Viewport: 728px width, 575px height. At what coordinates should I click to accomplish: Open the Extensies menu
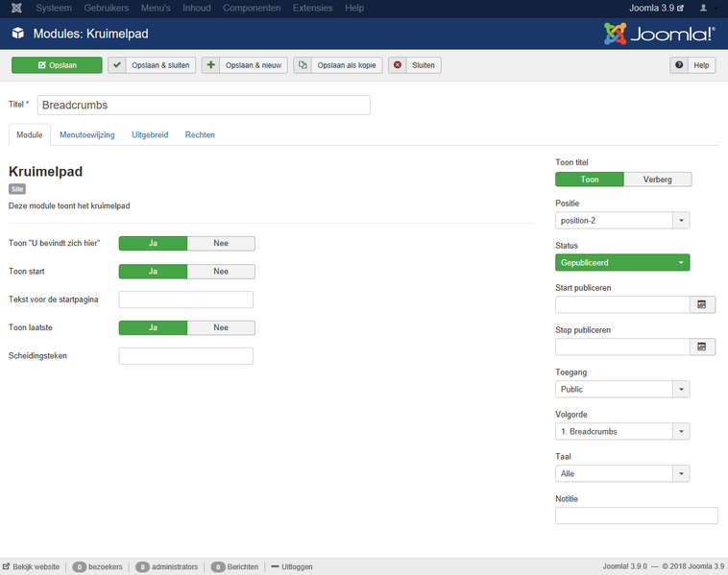click(x=312, y=8)
